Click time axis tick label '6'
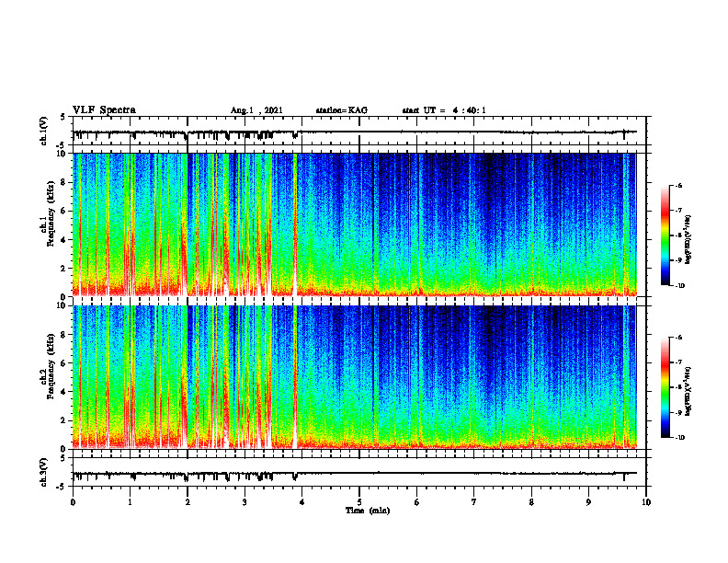The width and height of the screenshot is (728, 563). coord(417,502)
